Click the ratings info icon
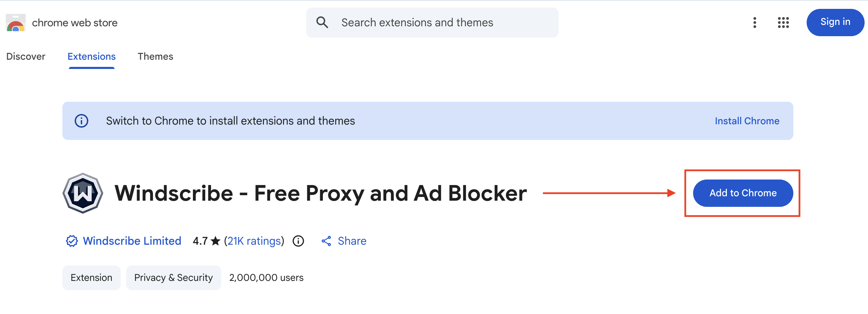This screenshot has height=314, width=868. click(298, 241)
